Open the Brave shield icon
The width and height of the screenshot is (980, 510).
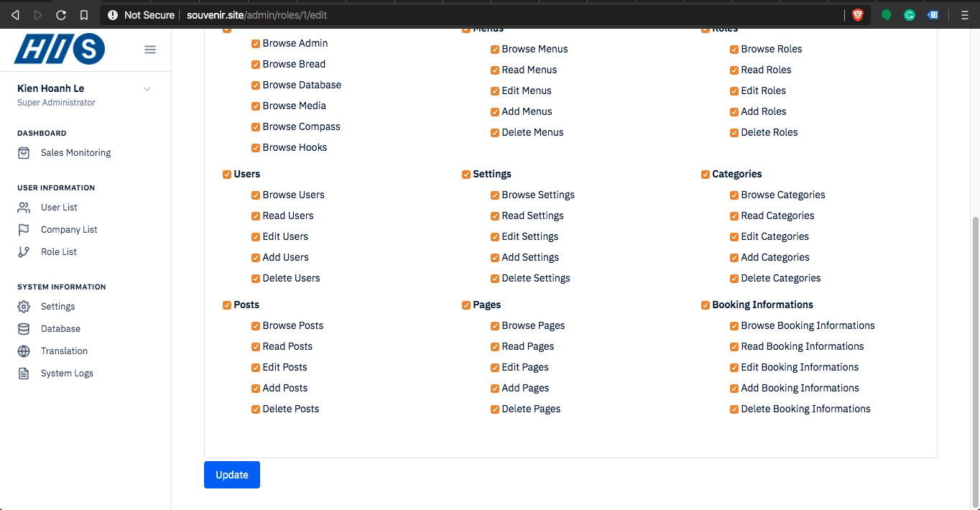(x=857, y=14)
